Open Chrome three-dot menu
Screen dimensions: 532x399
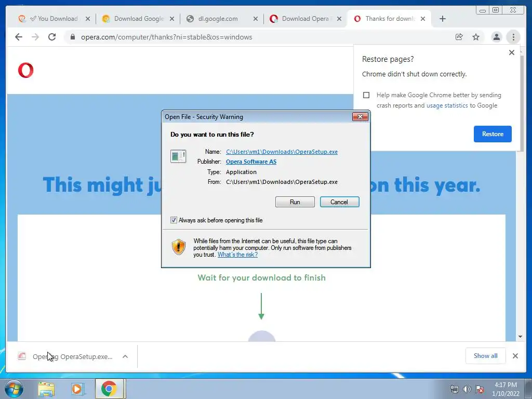click(x=513, y=37)
